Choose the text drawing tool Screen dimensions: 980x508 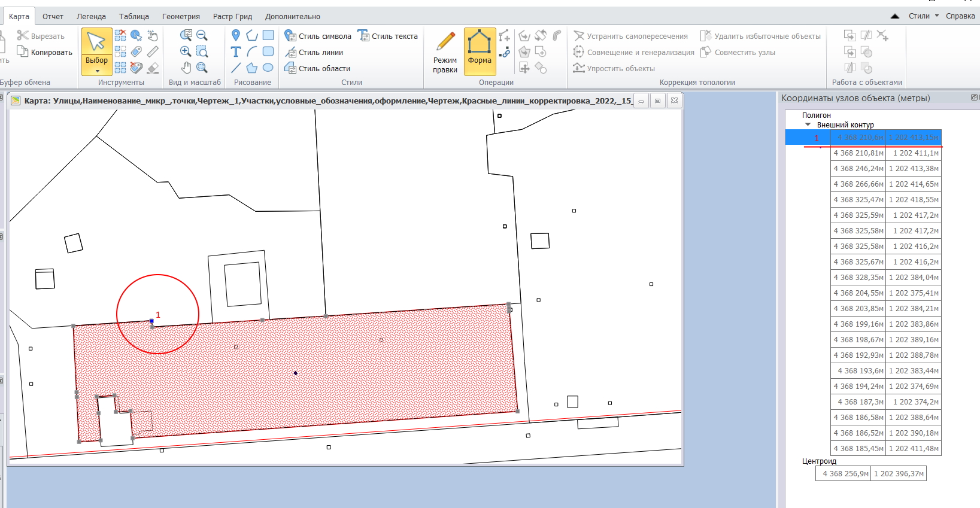tap(236, 52)
